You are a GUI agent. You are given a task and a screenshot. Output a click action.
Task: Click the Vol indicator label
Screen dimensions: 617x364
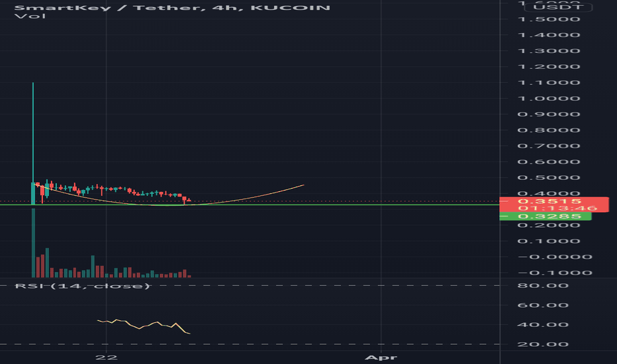[x=30, y=17]
